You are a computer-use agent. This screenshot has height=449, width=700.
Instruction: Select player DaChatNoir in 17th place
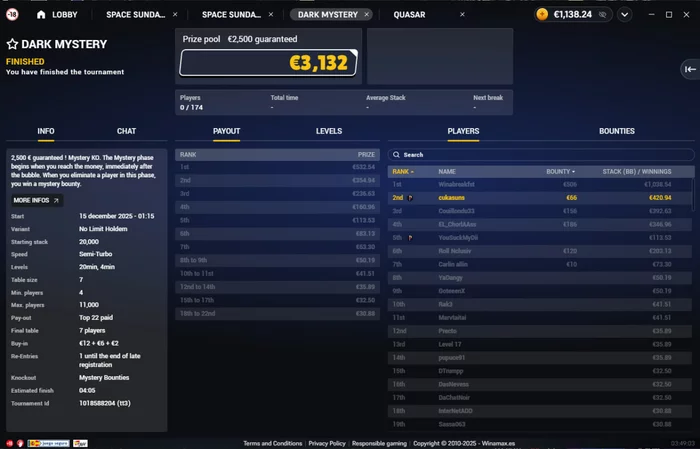pos(541,398)
